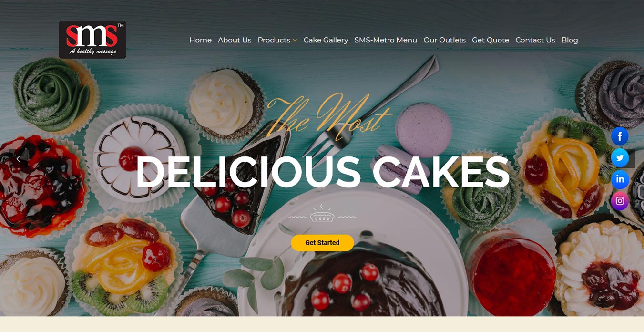Screen dimensions: 644x332
Task: Expand the Products chevron arrow
Action: (x=295, y=41)
